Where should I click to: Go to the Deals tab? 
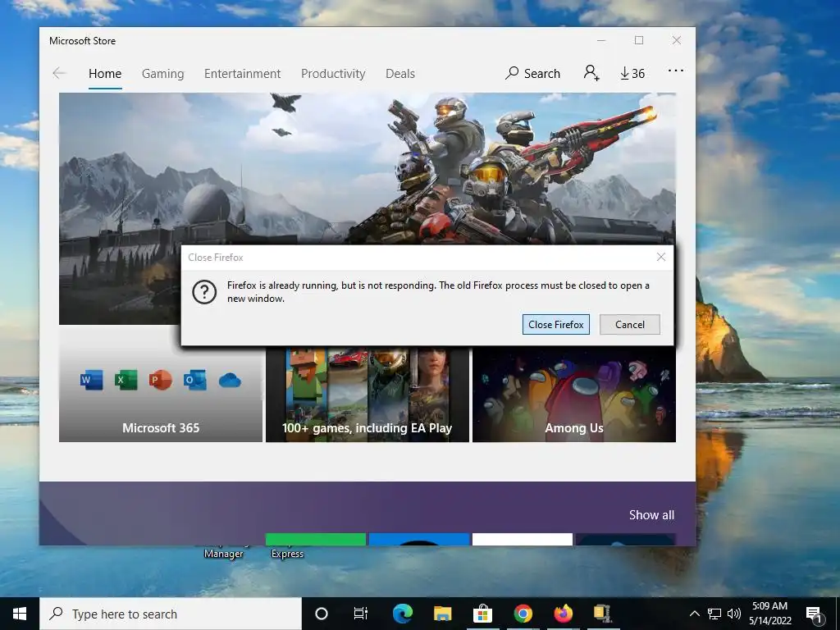[400, 73]
